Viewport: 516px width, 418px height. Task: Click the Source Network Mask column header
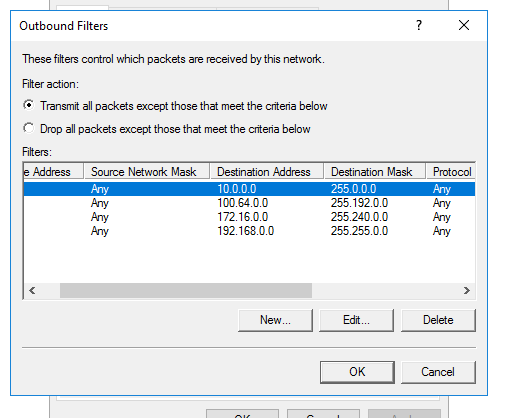(x=147, y=172)
